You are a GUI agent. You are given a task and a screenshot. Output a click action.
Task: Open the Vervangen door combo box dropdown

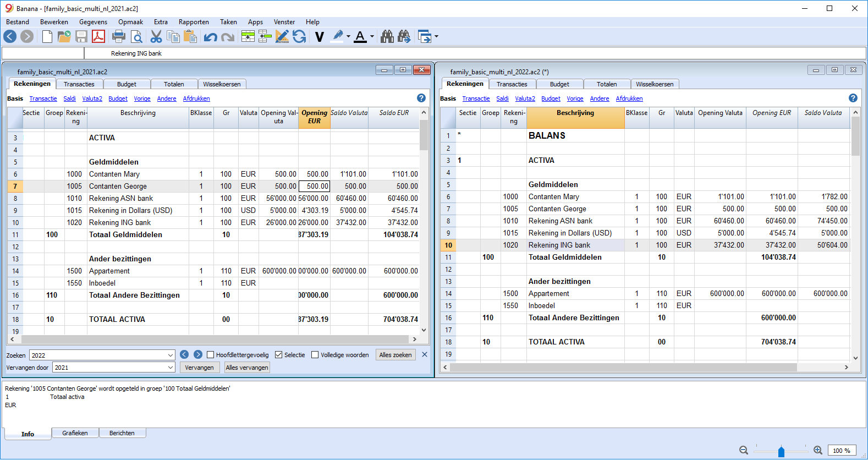171,368
